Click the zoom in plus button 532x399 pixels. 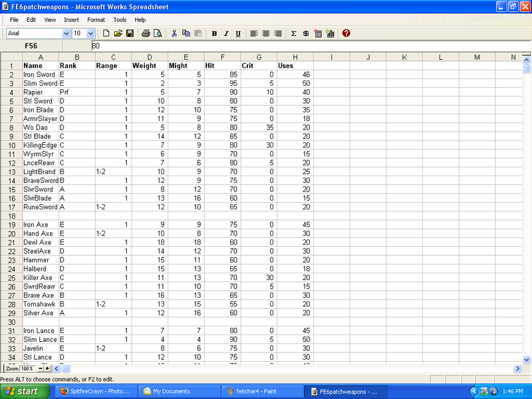click(x=47, y=368)
